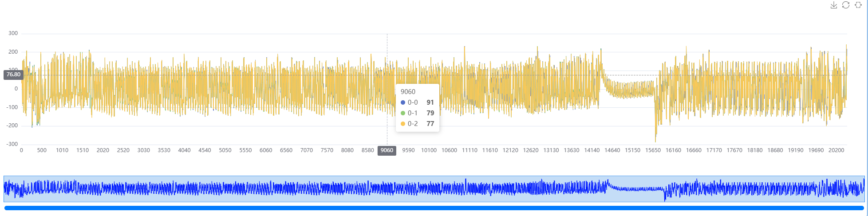868x216 pixels.
Task: Click the yellow 0-2 series marker in tooltip
Action: (x=403, y=124)
